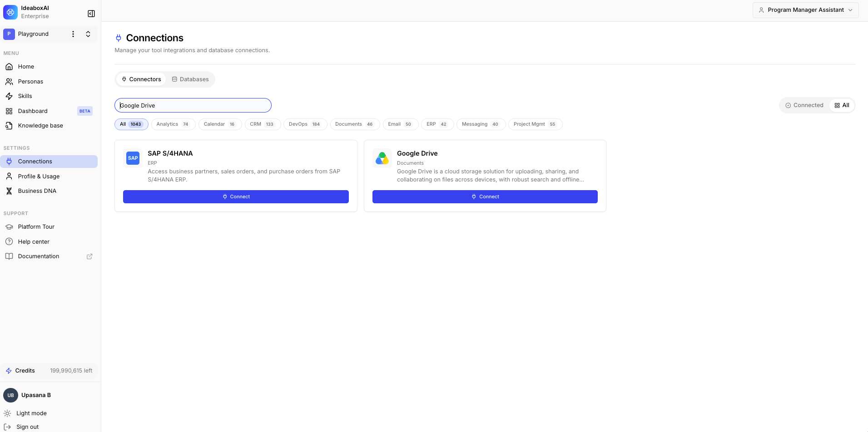The image size is (868, 432).
Task: Click the Business DNA helix icon
Action: click(x=9, y=191)
